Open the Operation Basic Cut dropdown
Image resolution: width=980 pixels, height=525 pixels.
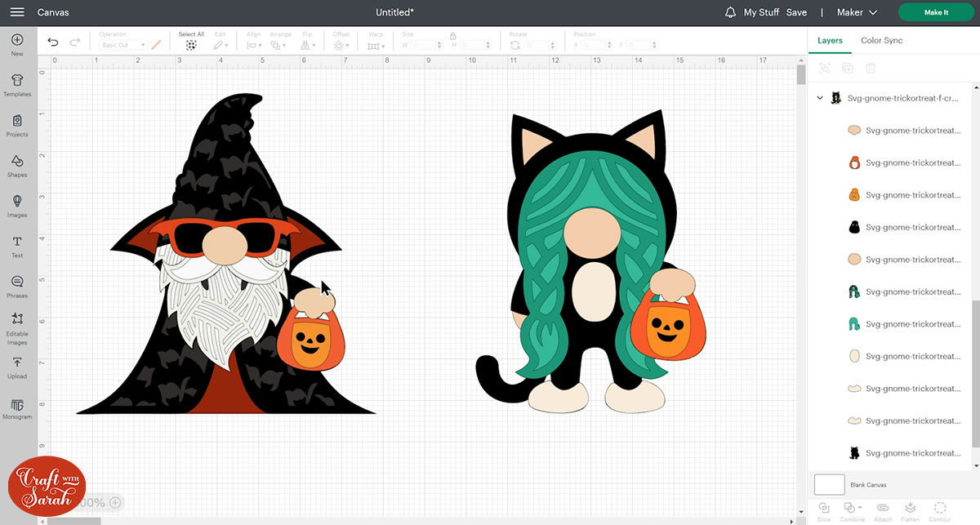(x=122, y=45)
